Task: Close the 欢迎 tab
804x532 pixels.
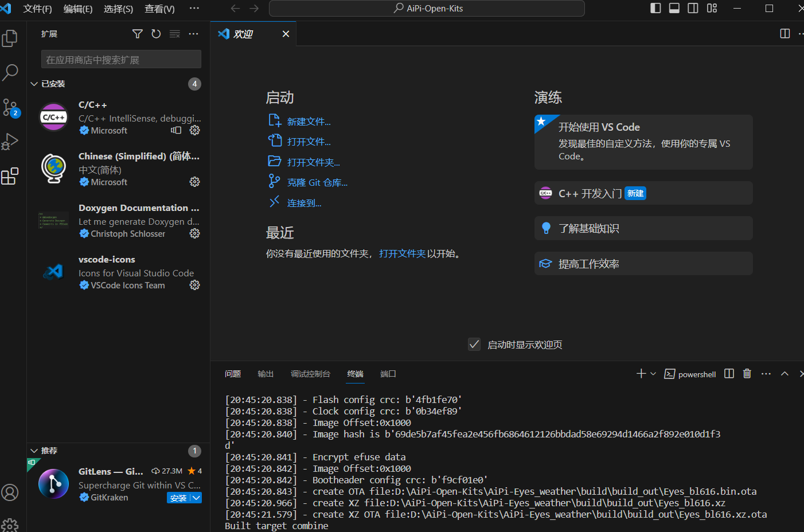Action: coord(286,34)
